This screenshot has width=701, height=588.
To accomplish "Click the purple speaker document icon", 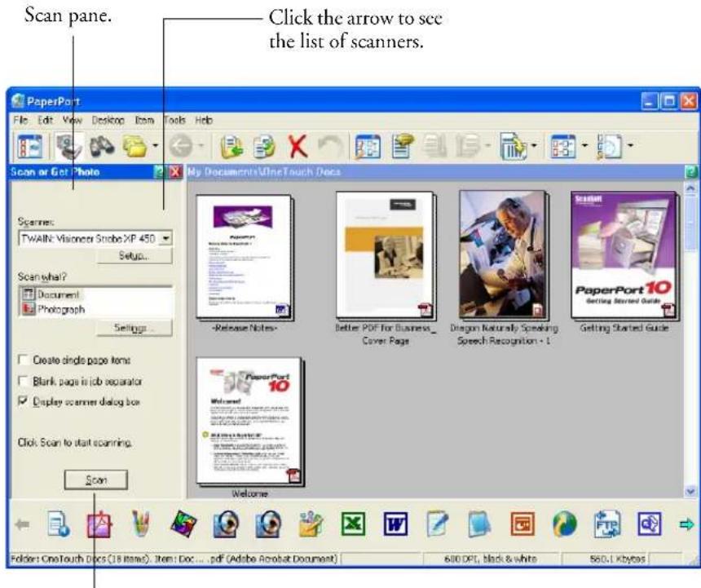I will pos(649,524).
